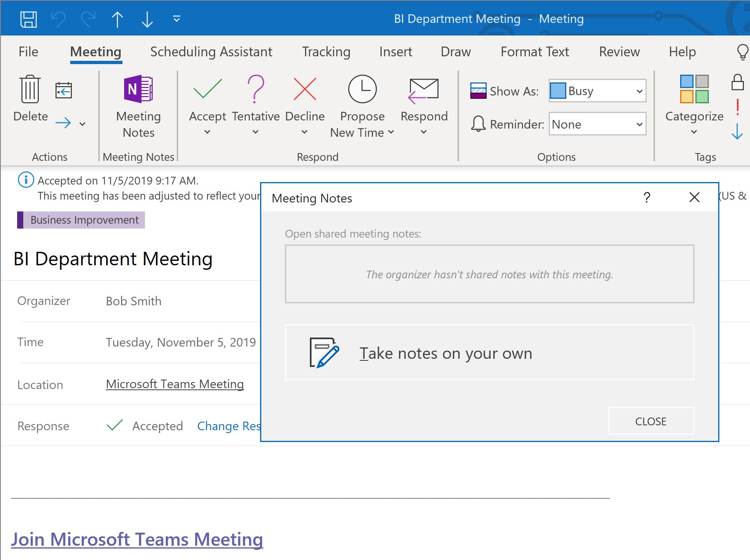Screen dimensions: 750x560
Task: Open the Microsoft Teams Meeting location link
Action: tap(175, 384)
